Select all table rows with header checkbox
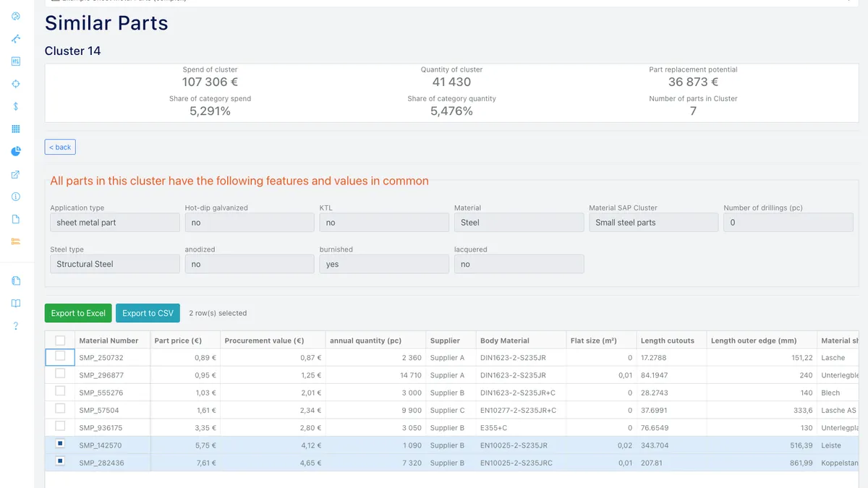Viewport: 868px width, 488px height. tap(60, 340)
